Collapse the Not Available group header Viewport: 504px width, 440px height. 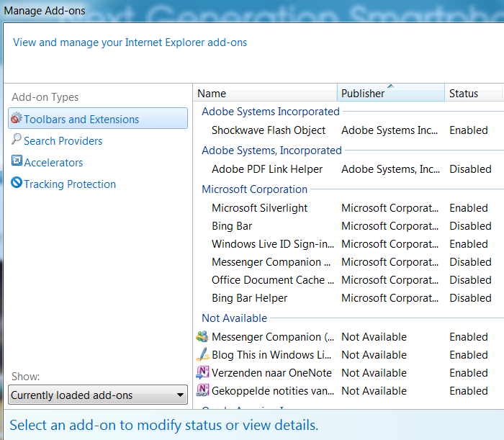tap(234, 318)
